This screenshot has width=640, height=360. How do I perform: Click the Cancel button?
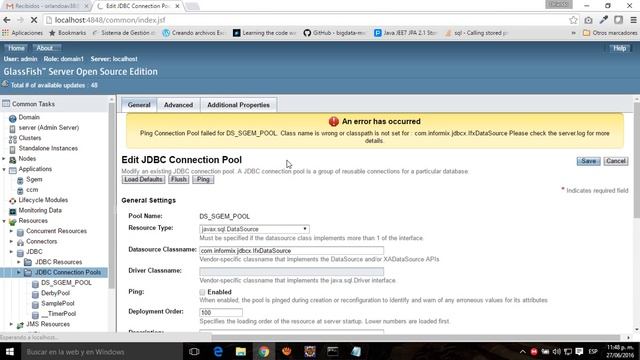[x=616, y=161]
